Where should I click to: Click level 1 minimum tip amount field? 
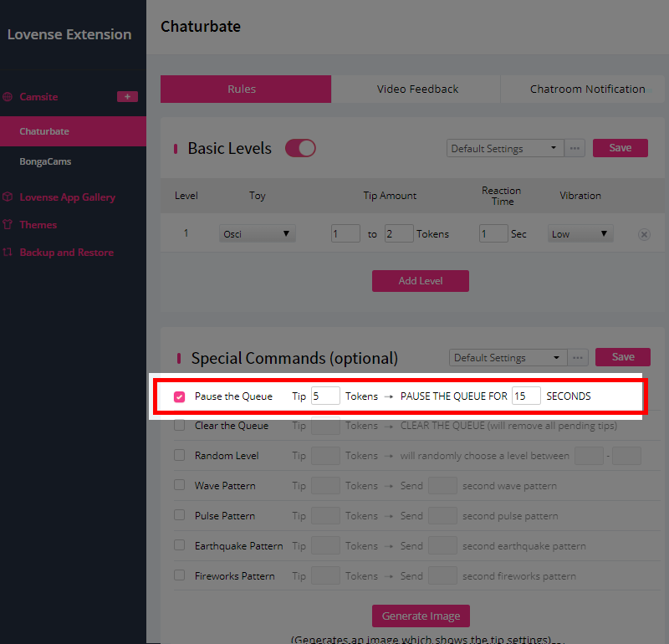tap(345, 234)
